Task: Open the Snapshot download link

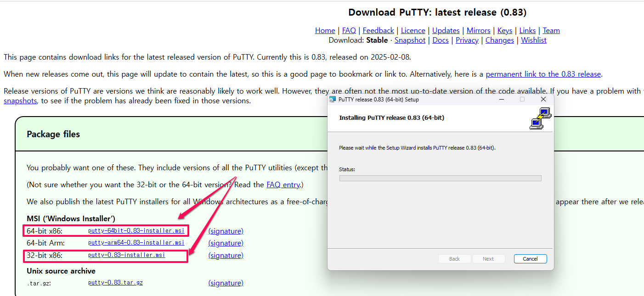Action: pyautogui.click(x=410, y=40)
